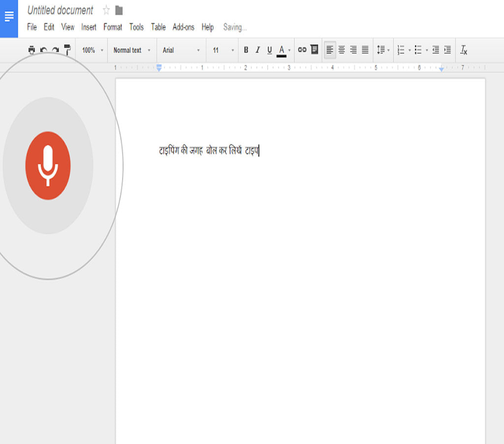Screen dimensions: 504x444
Task: Clear formatting with the Tx icon
Action: (463, 50)
